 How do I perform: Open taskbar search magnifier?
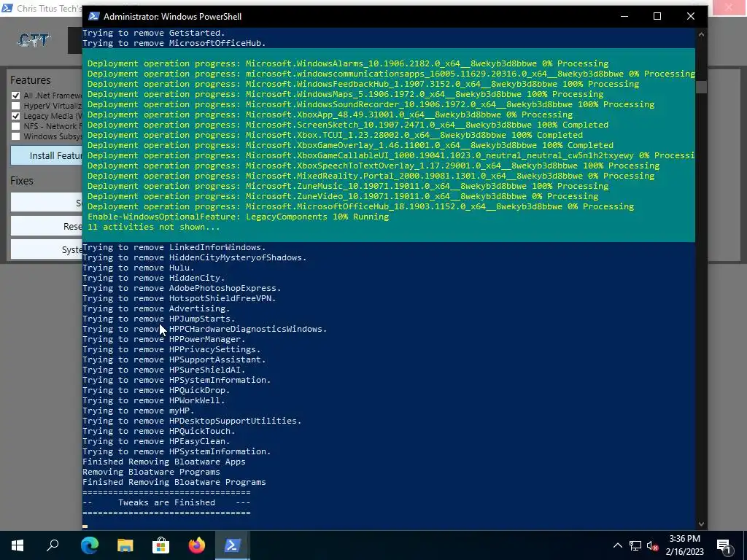pyautogui.click(x=53, y=545)
